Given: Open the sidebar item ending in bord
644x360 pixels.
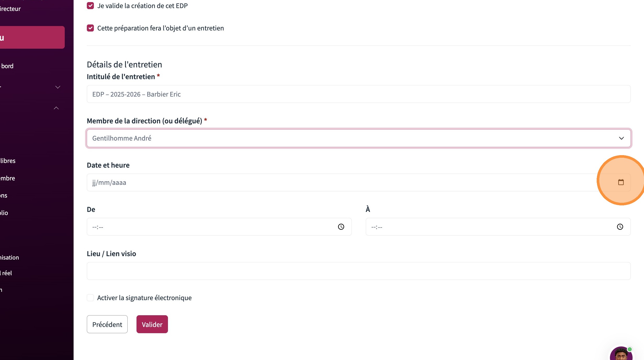Looking at the screenshot, I should 7,66.
